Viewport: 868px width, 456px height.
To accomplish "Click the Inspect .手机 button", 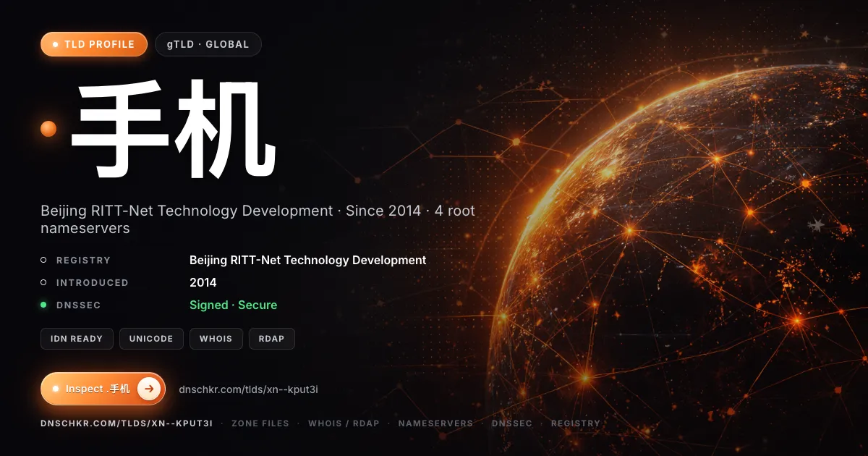I will 103,389.
